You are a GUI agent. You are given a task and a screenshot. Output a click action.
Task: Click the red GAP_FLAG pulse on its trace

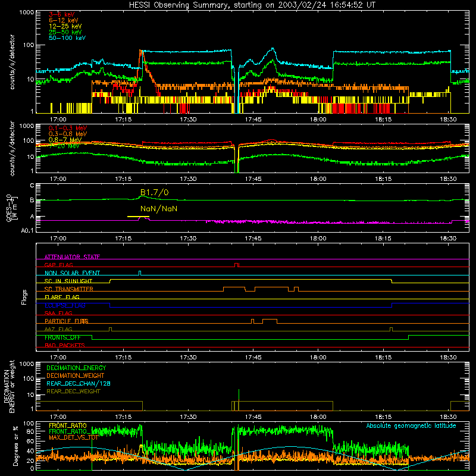click(x=237, y=265)
